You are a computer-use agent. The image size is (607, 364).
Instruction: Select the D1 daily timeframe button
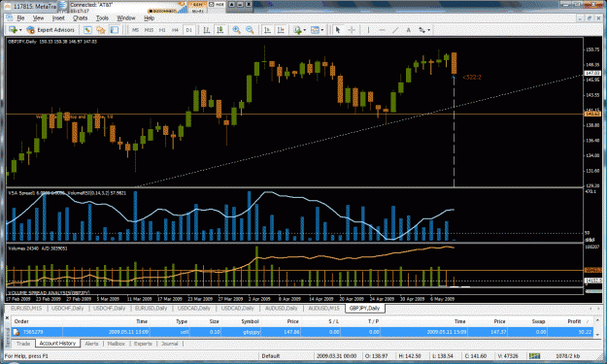189,30
